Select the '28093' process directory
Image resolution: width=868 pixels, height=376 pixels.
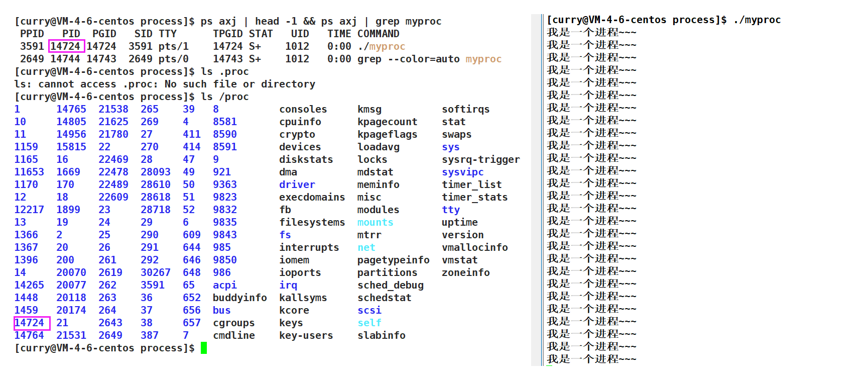[155, 172]
